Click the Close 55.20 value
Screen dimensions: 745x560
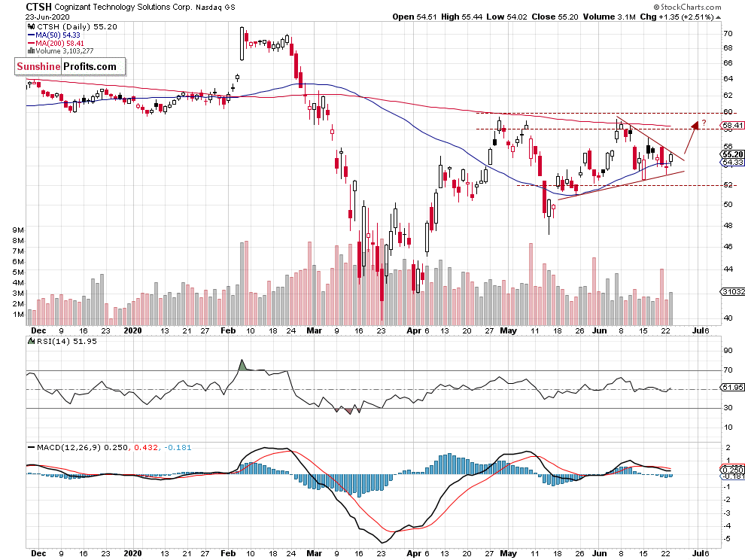click(x=555, y=17)
